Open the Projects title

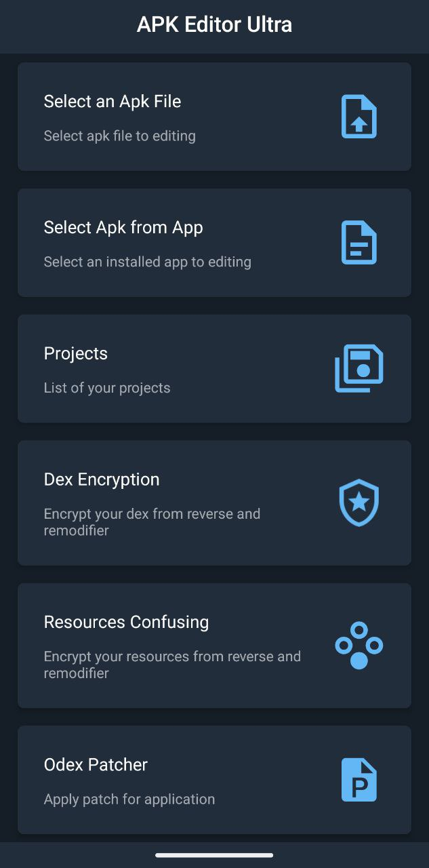click(x=76, y=354)
